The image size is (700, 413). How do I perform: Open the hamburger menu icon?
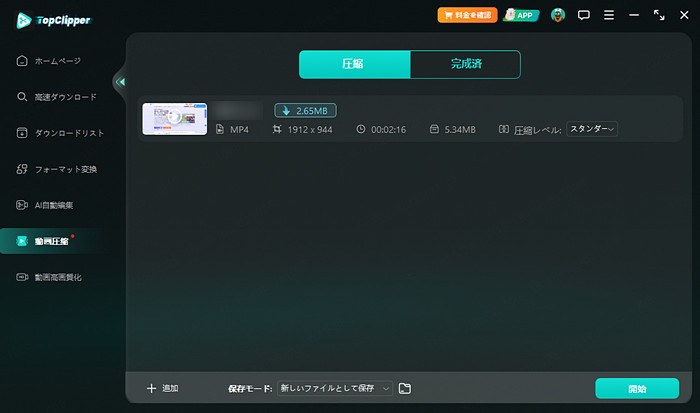pos(608,15)
